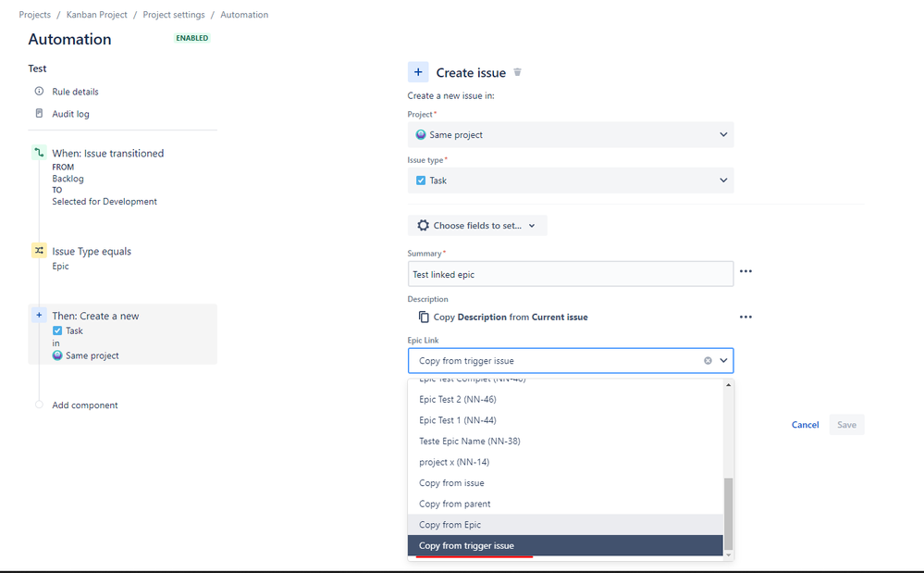Open the Projects breadcrumb link
Screen dimensions: 924x573
(35, 15)
